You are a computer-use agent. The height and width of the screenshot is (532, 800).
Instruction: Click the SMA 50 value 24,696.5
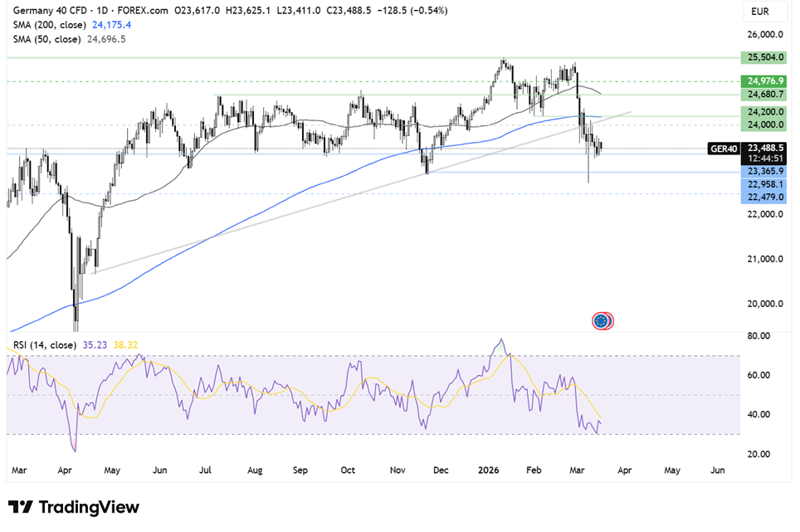click(106, 39)
